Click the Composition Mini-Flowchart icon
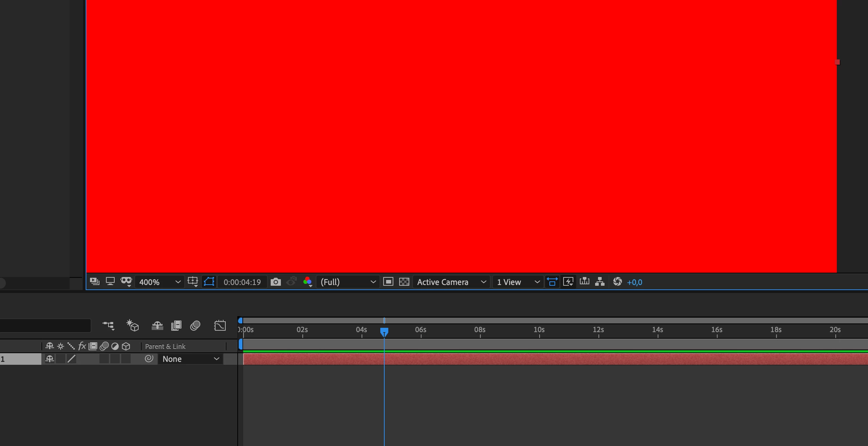 pos(108,325)
